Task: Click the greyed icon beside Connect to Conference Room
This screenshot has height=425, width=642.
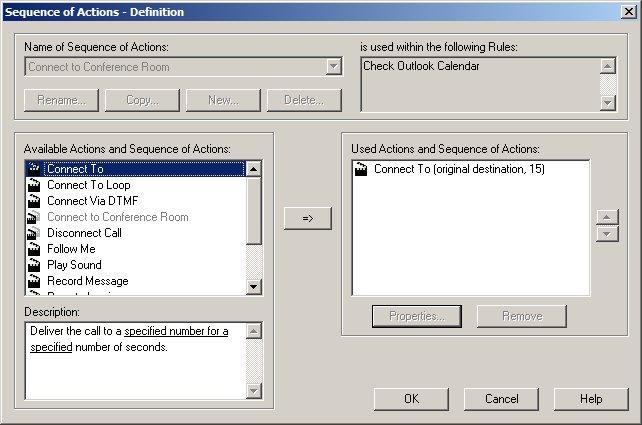Action: pos(34,217)
